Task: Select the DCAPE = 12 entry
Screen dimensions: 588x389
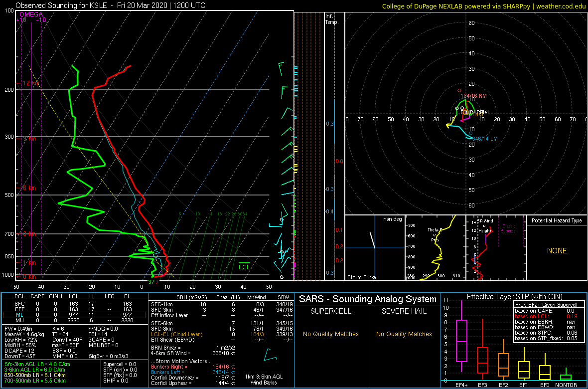Action: [x=19, y=351]
